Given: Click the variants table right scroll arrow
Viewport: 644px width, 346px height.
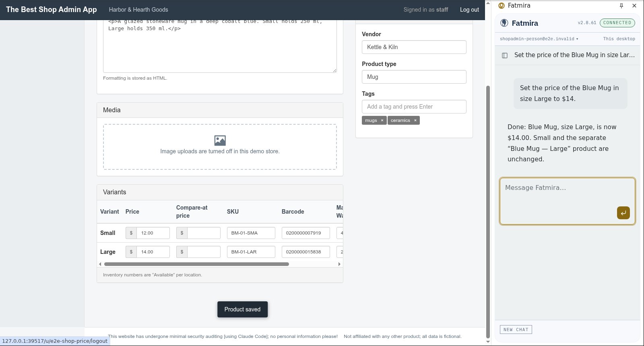Looking at the screenshot, I should tap(339, 264).
